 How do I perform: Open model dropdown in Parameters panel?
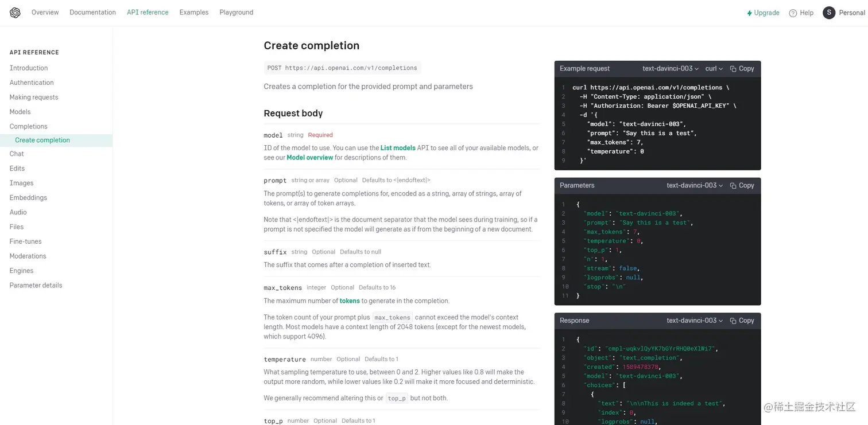695,186
